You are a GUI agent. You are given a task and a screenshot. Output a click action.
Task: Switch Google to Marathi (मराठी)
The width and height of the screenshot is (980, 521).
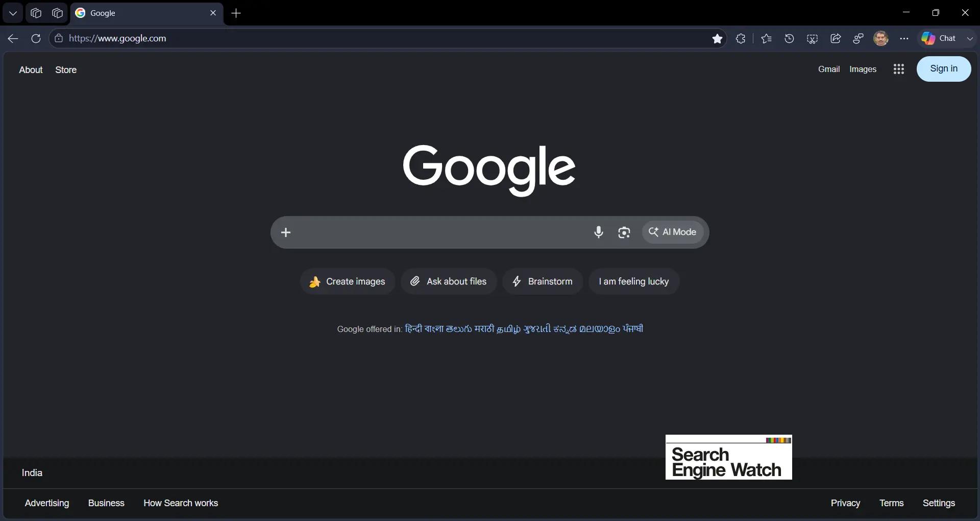click(x=484, y=329)
